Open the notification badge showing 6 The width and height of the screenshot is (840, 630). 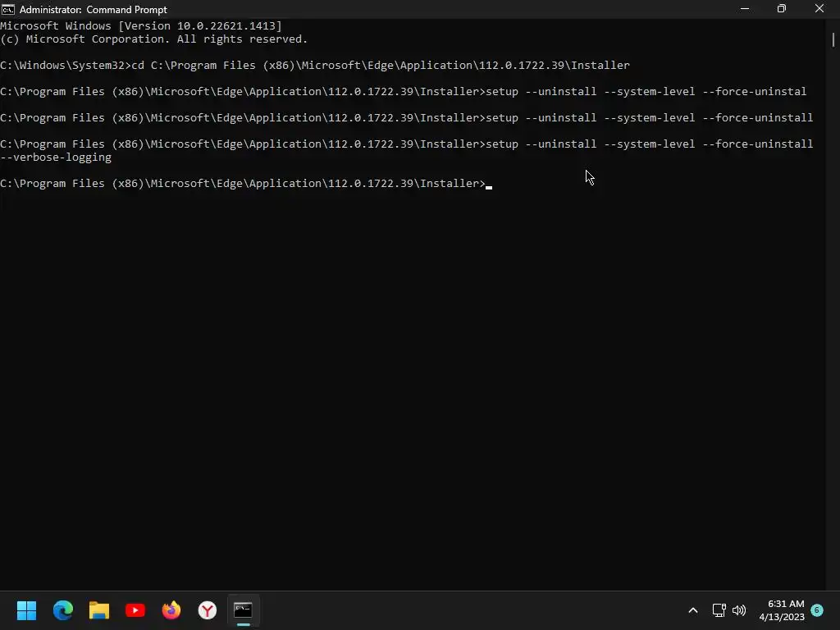817,609
